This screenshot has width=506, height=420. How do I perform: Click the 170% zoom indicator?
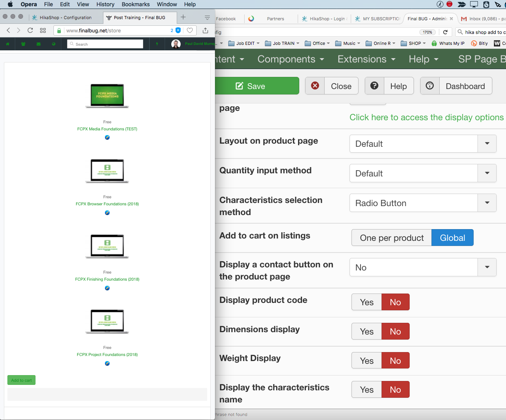428,32
